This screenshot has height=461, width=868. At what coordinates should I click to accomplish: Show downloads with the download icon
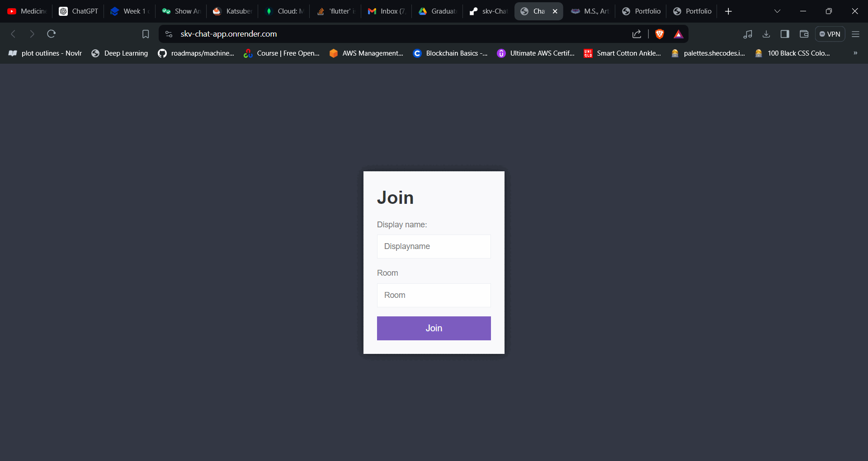[766, 34]
